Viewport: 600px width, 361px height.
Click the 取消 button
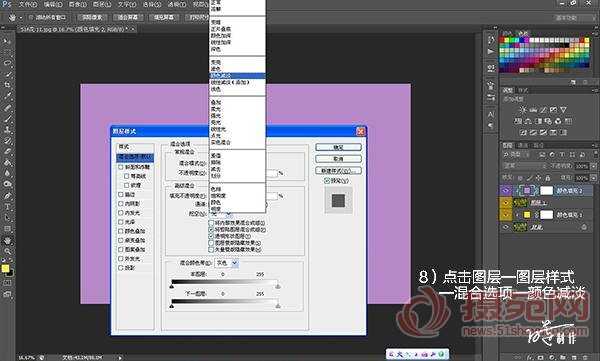(338, 159)
